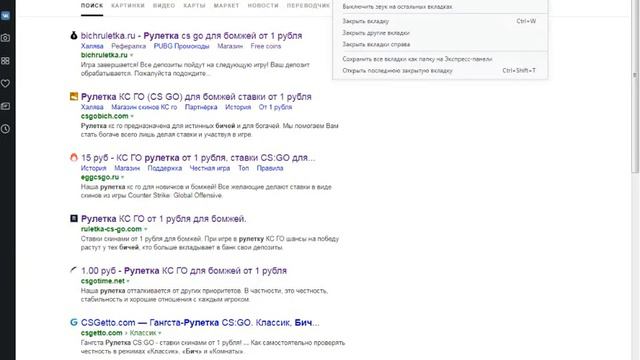This screenshot has height=360, width=640.
Task: Expand dropdown arrow beside csgobich.com URL
Action: click(x=132, y=116)
